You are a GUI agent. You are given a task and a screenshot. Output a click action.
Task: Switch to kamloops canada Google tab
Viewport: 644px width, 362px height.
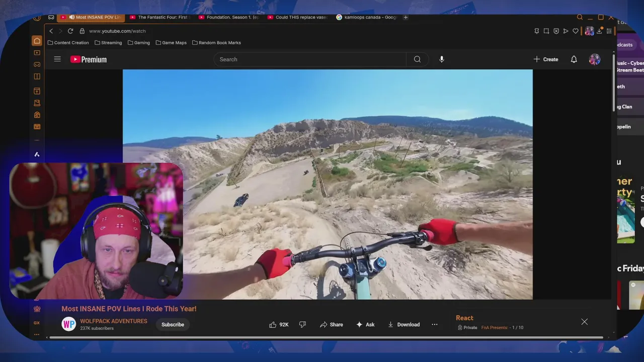tap(366, 17)
